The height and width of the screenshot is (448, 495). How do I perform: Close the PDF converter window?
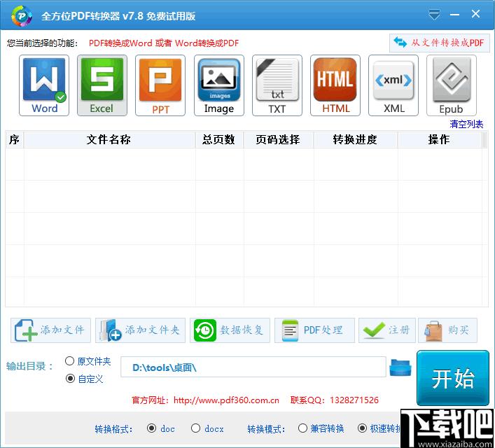coord(475,14)
